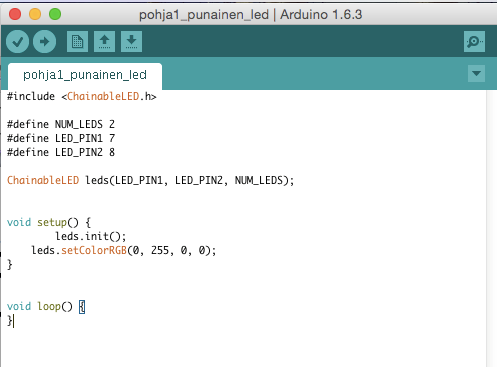Create a new sketch with page icon
The width and height of the screenshot is (497, 367).
click(x=77, y=42)
